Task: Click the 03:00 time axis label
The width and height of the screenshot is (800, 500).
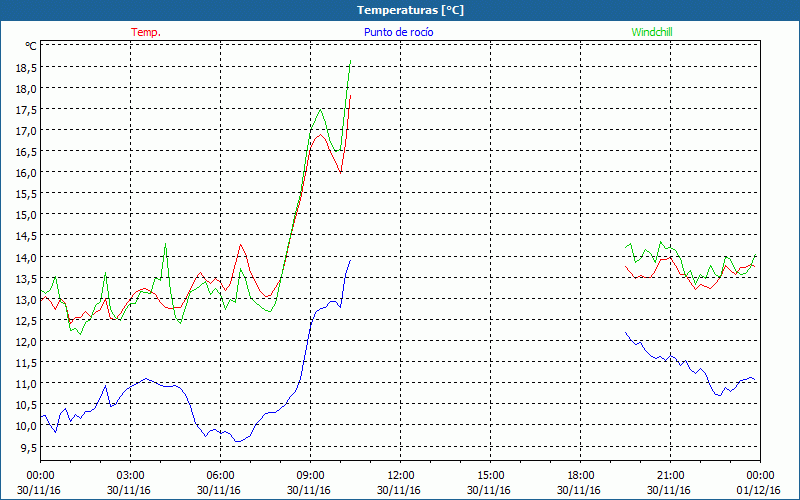Action: click(131, 476)
